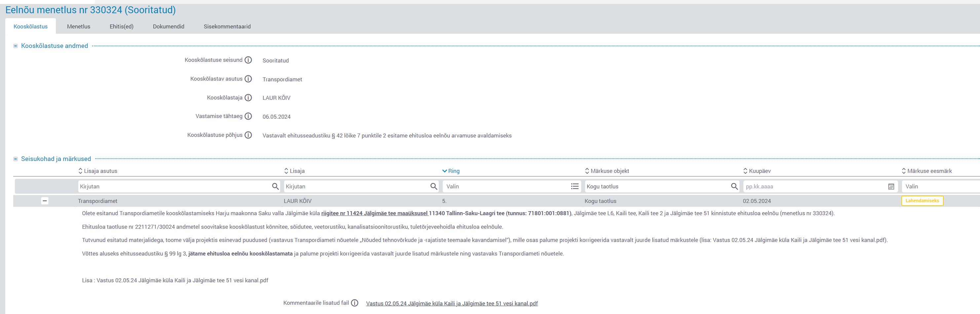This screenshot has width=980, height=314.
Task: Switch to the Menetlus tab
Action: (x=79, y=26)
